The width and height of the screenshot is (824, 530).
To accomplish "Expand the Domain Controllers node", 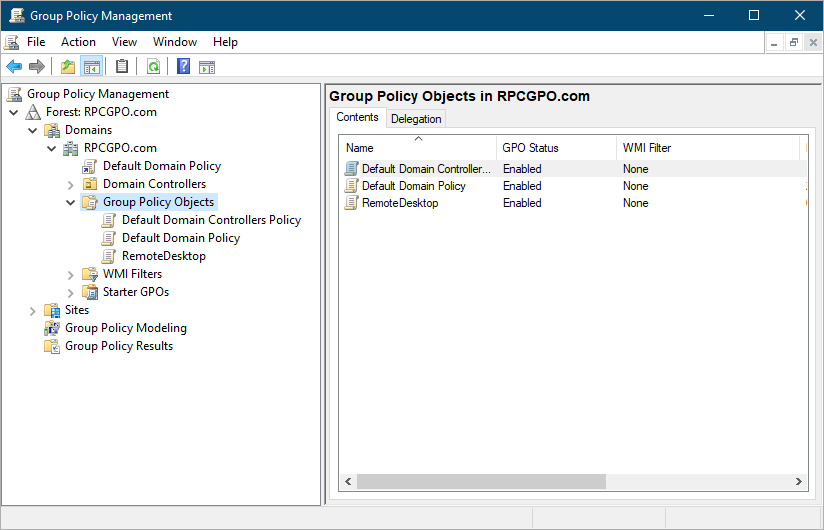I will pos(71,184).
